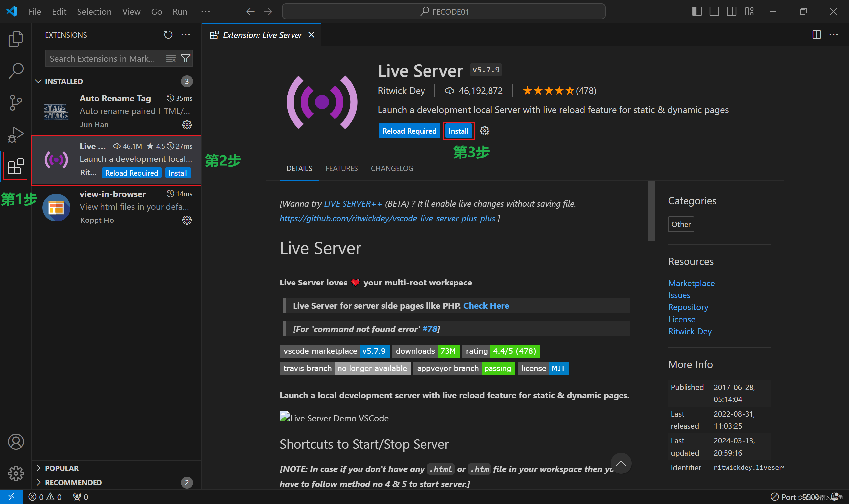Viewport: 849px width, 504px height.
Task: Open the Marketplace resource link
Action: [691, 283]
